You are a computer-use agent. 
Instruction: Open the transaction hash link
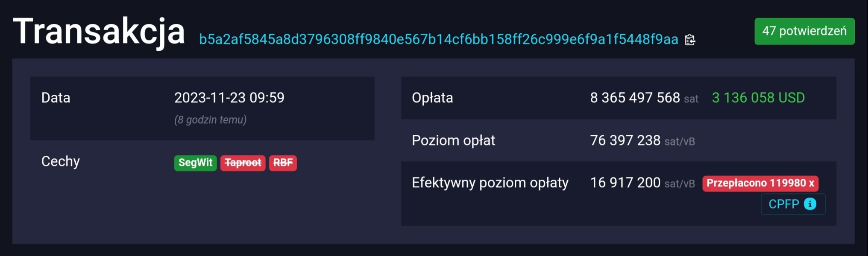pyautogui.click(x=438, y=39)
